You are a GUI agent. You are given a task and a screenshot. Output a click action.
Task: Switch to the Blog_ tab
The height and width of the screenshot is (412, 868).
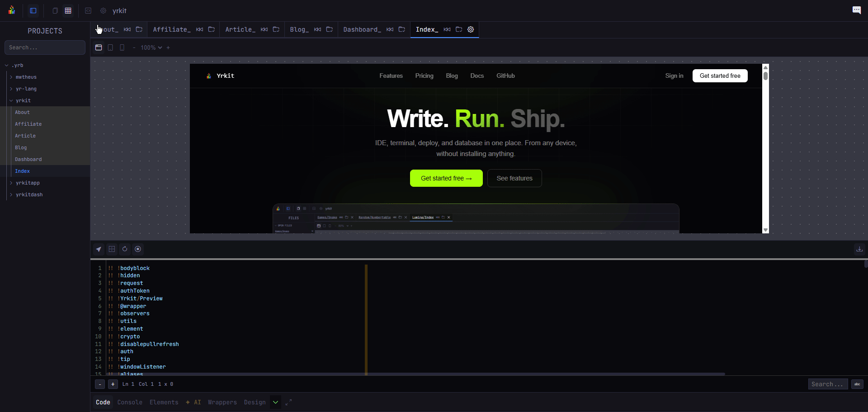[x=299, y=29]
